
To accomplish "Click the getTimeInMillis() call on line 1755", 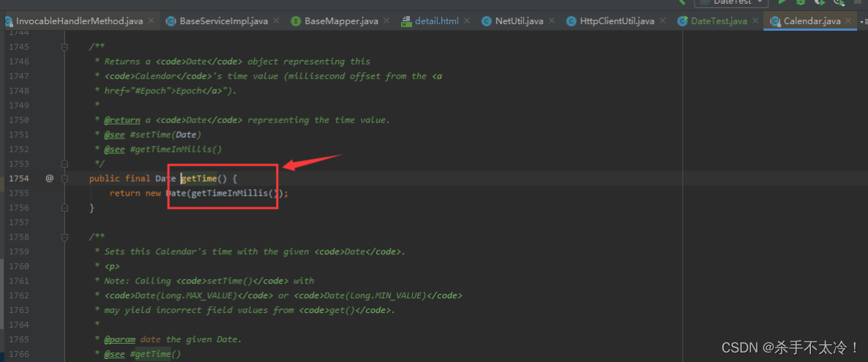I will click(x=235, y=193).
